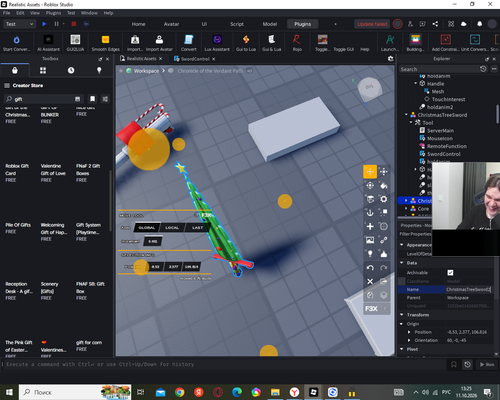Select the F3X lighting bulb tool
The width and height of the screenshot is (500, 400).
pyautogui.click(x=370, y=254)
